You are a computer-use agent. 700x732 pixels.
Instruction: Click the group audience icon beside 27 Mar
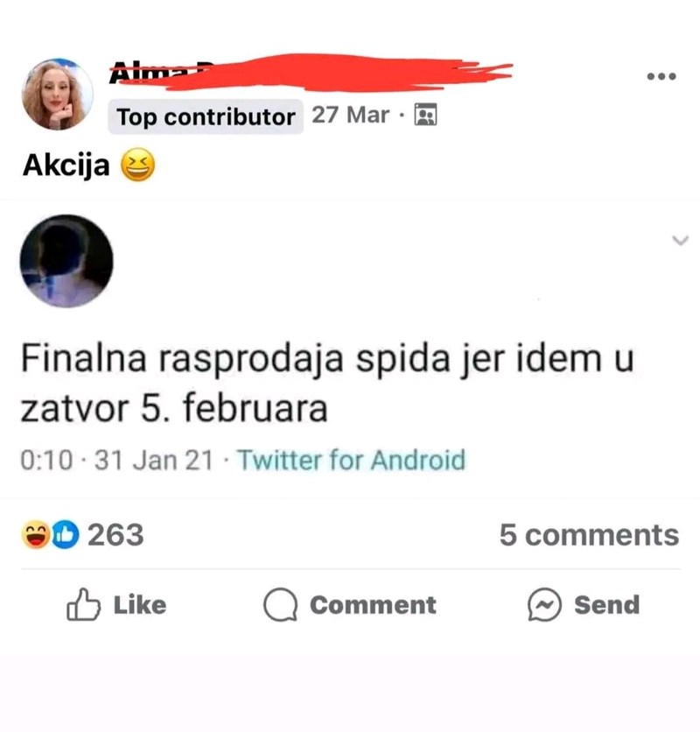coord(425,115)
